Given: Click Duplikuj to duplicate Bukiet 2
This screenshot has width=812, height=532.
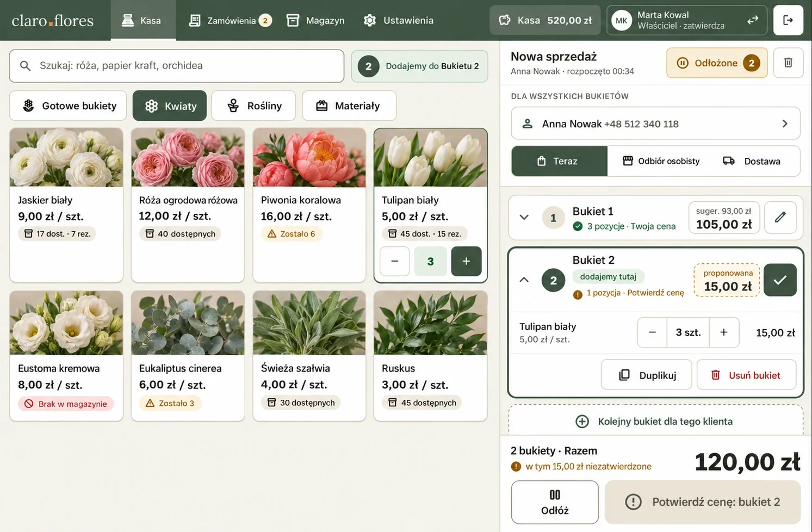Looking at the screenshot, I should [647, 375].
